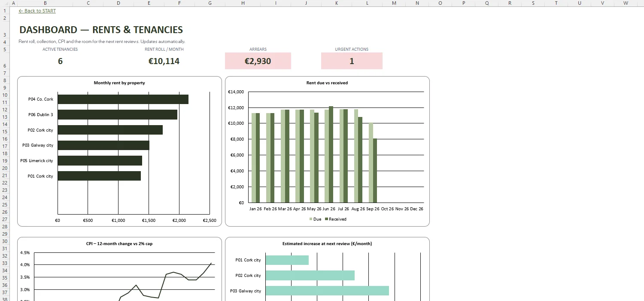Click the P01 Cork city rent bar
The image size is (644, 301).
coord(99,176)
